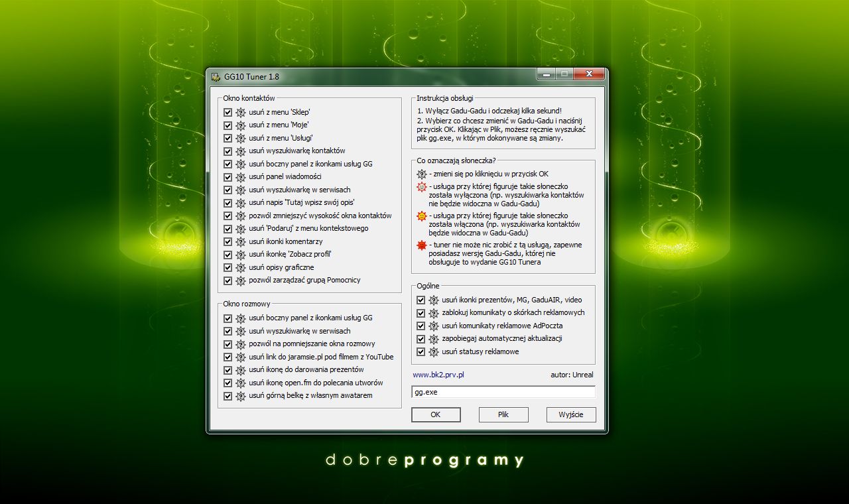The width and height of the screenshot is (849, 504).
Task: Click the dark red 'tuner nie może' sun icon
Action: 421,245
